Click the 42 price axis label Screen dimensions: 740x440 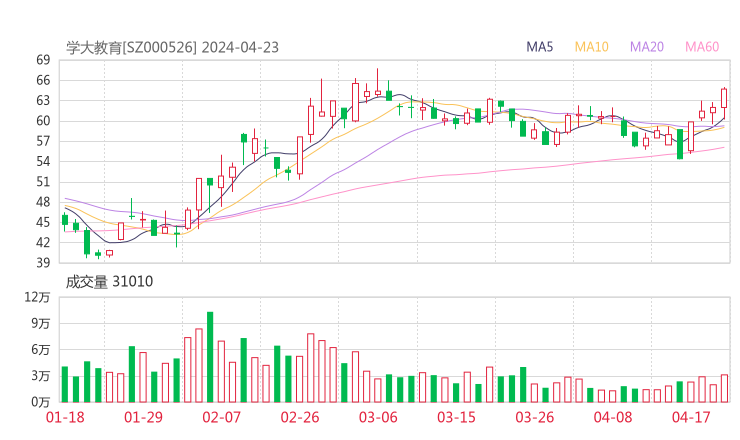tap(43, 243)
